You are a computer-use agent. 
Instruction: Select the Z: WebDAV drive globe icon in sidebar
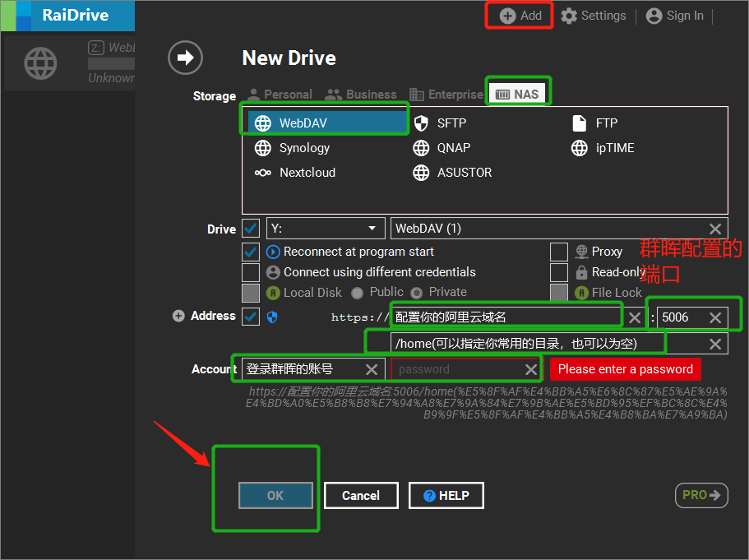pyautogui.click(x=40, y=63)
